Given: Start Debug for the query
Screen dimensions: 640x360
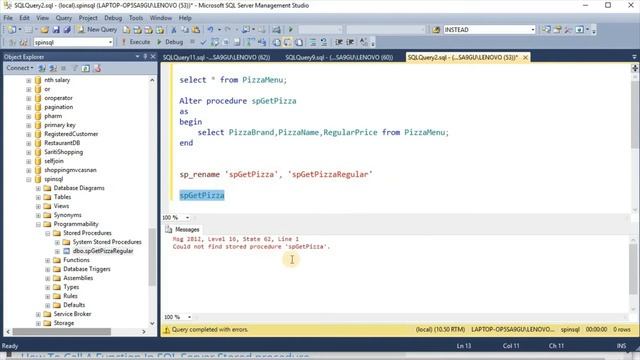Looking at the screenshot, I should tap(170, 42).
